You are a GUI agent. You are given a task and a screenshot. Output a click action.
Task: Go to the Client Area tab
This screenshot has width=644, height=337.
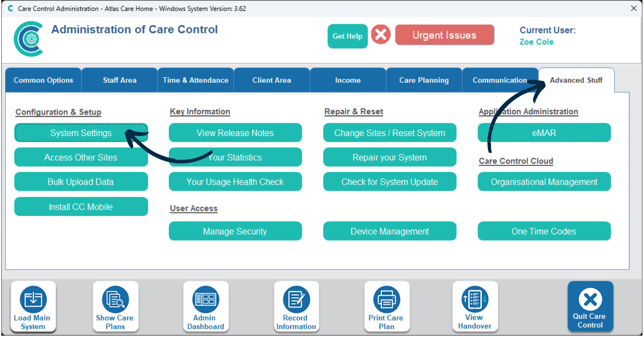click(x=272, y=80)
